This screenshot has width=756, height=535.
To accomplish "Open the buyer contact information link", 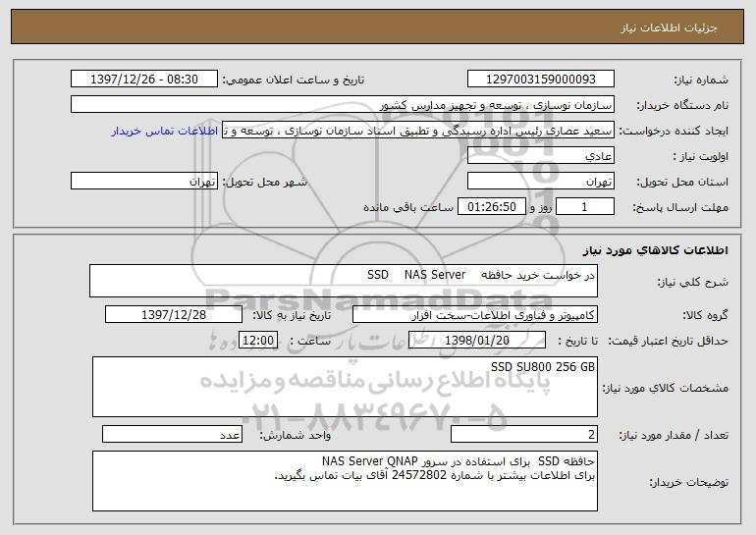I will [165, 132].
